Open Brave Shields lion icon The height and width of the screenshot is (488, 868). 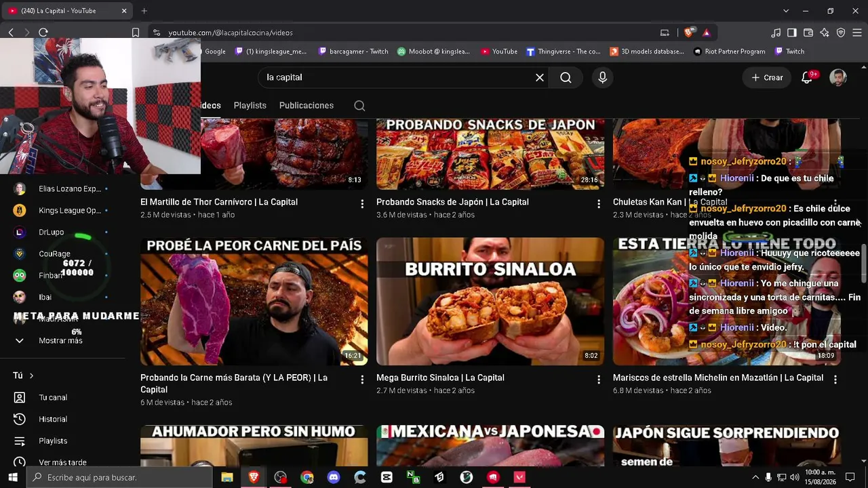[x=689, y=33]
